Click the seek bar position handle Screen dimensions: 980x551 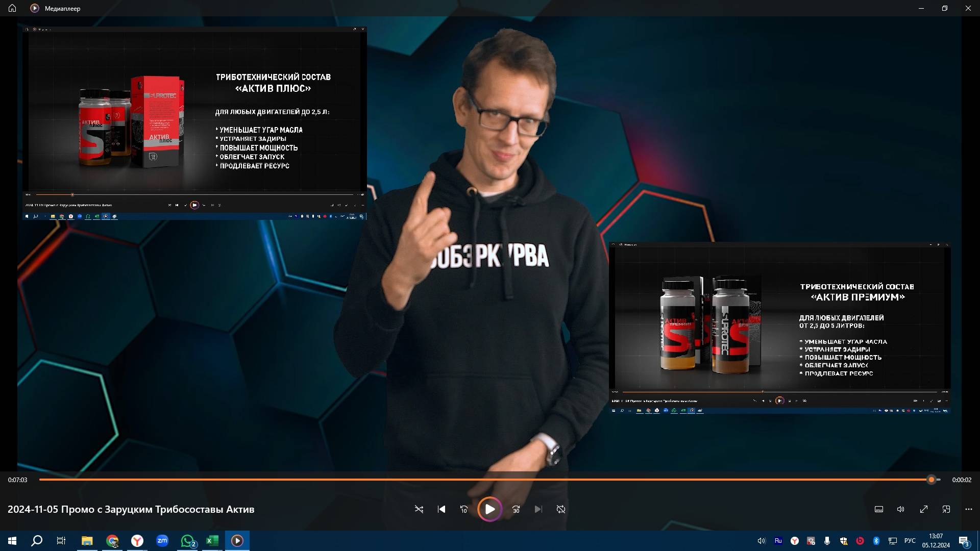click(932, 480)
